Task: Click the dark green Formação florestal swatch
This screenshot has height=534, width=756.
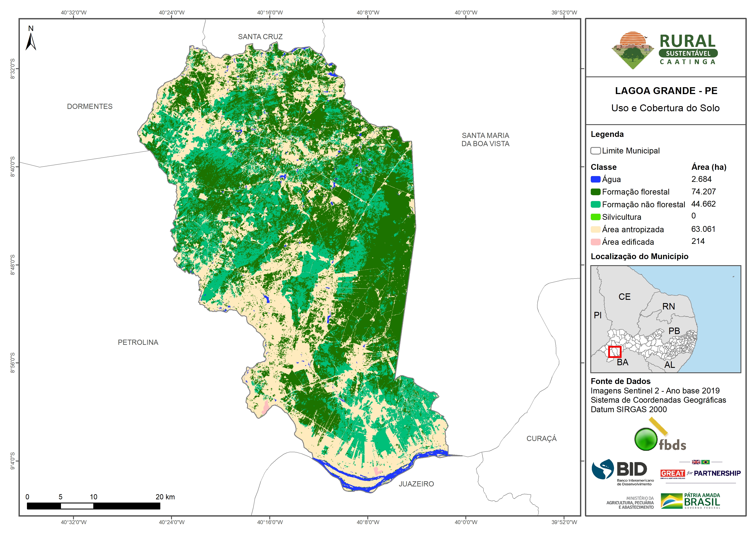Action: pyautogui.click(x=595, y=192)
